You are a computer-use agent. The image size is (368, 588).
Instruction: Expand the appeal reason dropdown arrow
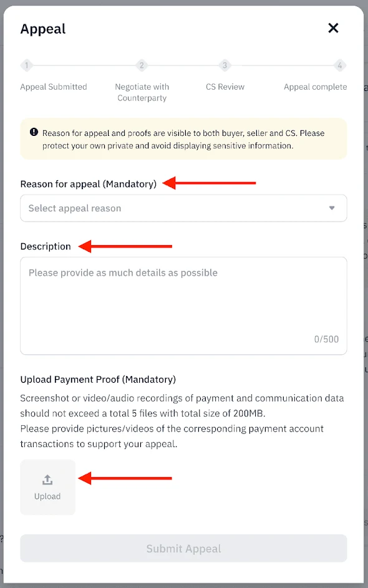pos(332,208)
